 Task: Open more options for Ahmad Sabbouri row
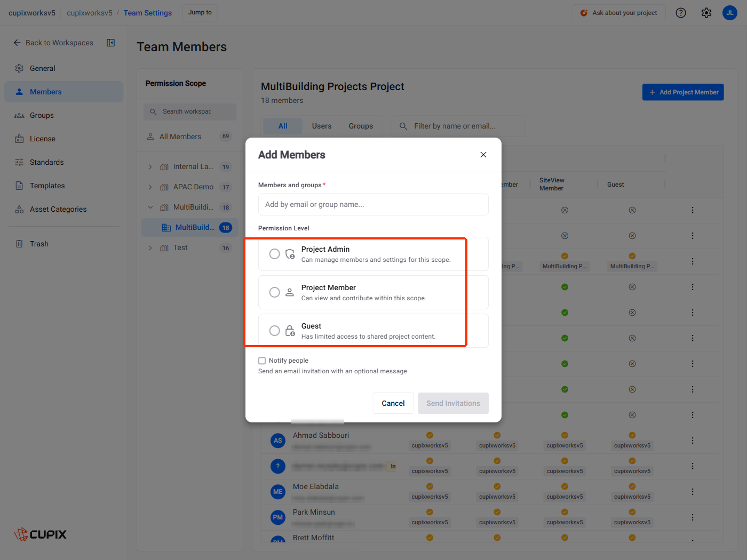(x=693, y=441)
